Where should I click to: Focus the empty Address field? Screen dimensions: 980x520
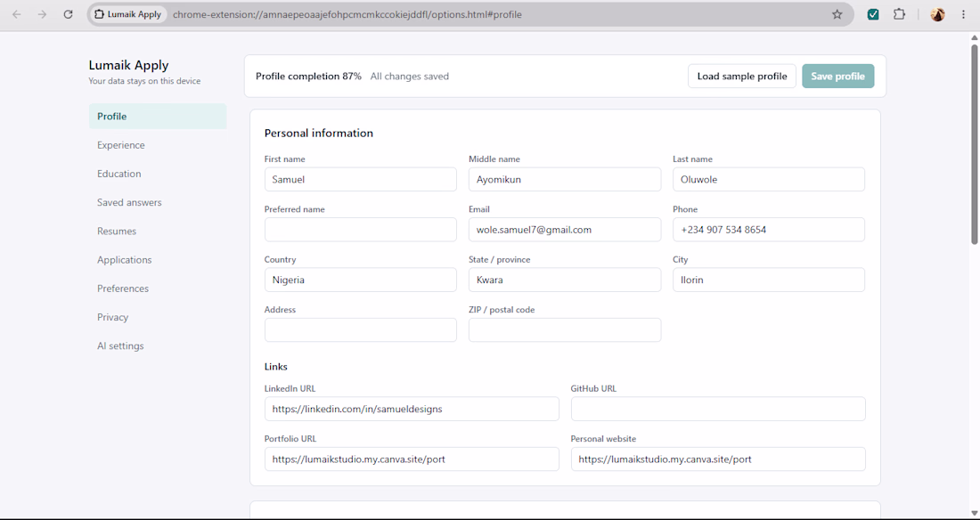361,330
